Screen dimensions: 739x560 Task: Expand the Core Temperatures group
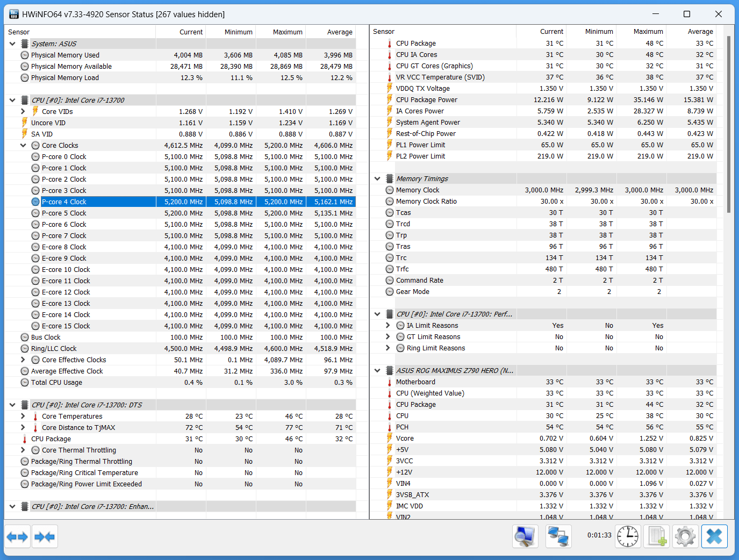pos(23,416)
